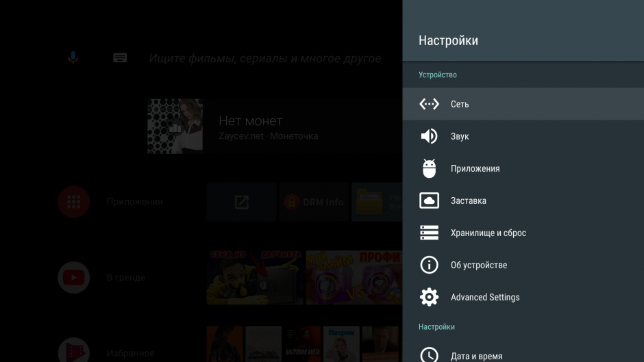Click the red Приложения grid icon
644x362 pixels.
(74, 201)
